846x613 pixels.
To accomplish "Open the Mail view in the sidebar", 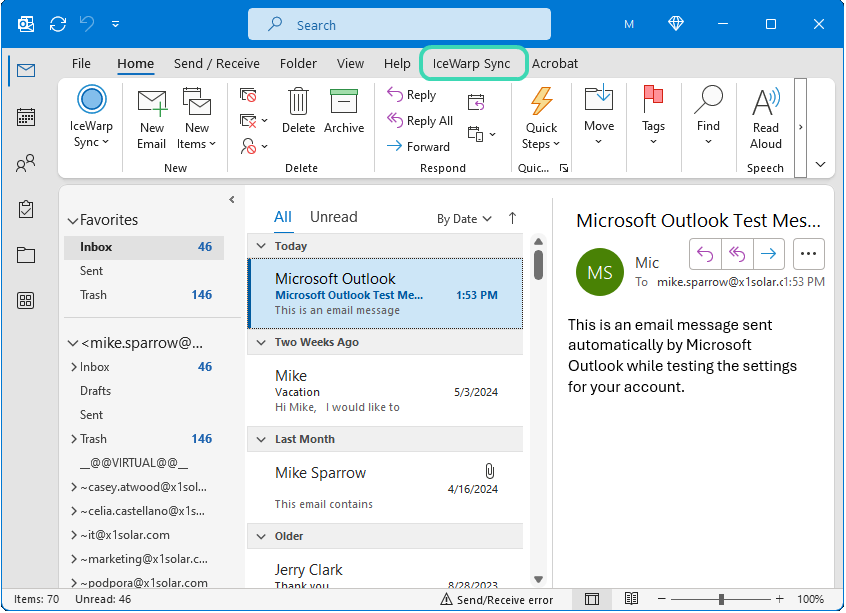I will tap(26, 71).
